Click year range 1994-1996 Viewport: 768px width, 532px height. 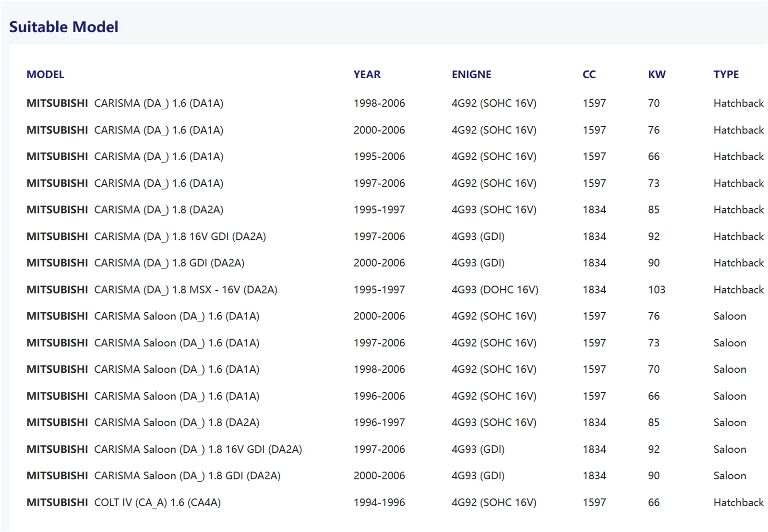(379, 502)
